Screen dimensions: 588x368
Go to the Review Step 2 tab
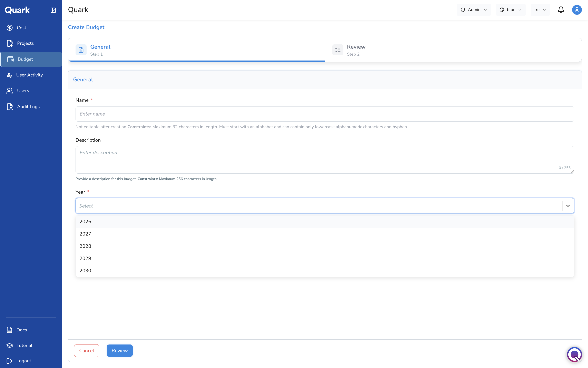(453, 50)
